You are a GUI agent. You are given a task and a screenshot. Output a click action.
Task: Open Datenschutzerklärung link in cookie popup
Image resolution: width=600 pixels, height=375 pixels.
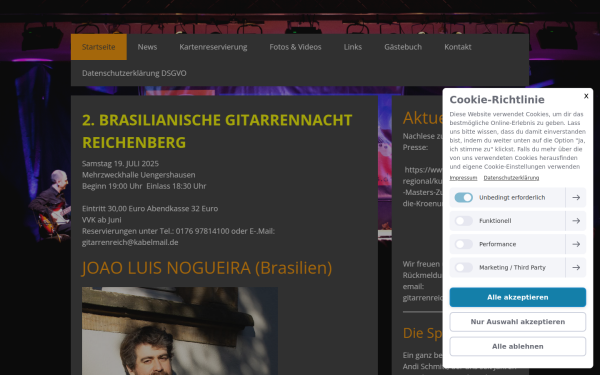[511, 178]
